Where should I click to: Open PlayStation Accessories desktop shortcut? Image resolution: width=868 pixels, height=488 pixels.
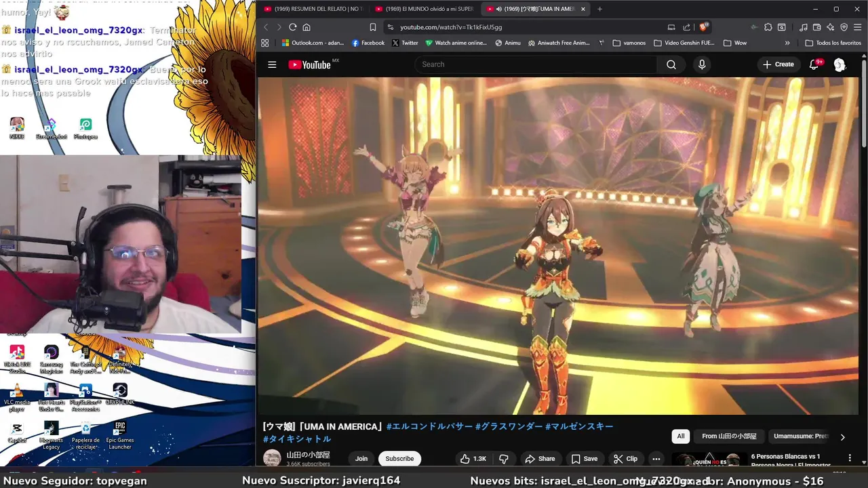[85, 399]
